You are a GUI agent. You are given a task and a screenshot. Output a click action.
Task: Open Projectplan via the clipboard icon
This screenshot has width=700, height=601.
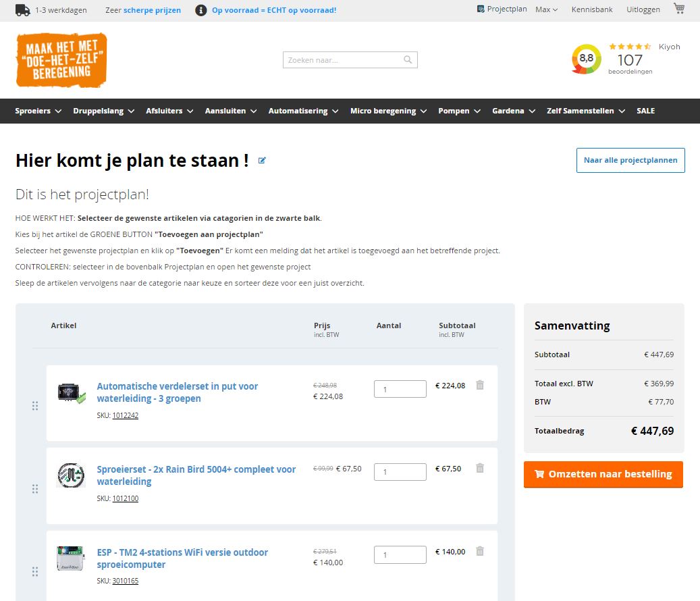[x=483, y=9]
